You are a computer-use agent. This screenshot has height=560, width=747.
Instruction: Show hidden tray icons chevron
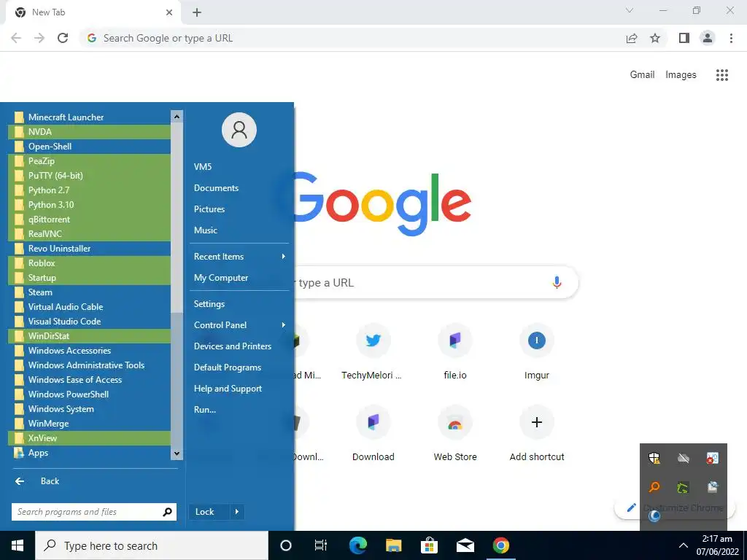683,545
